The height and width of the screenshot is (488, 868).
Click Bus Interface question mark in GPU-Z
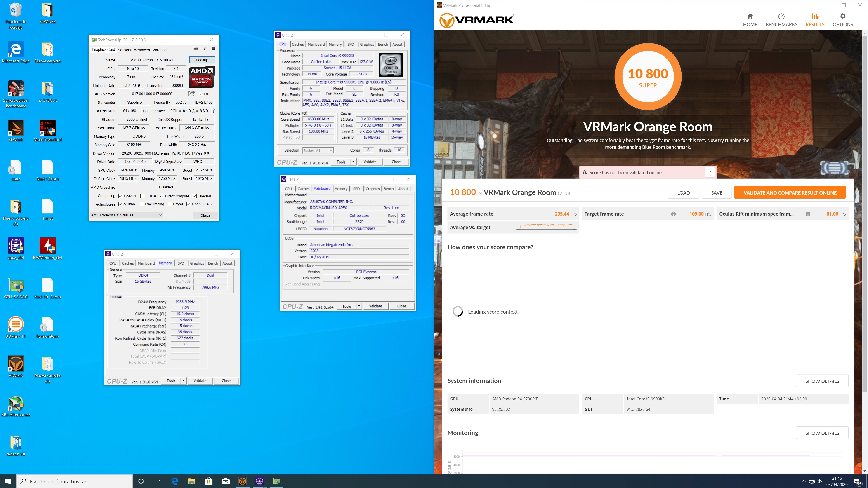click(x=214, y=110)
